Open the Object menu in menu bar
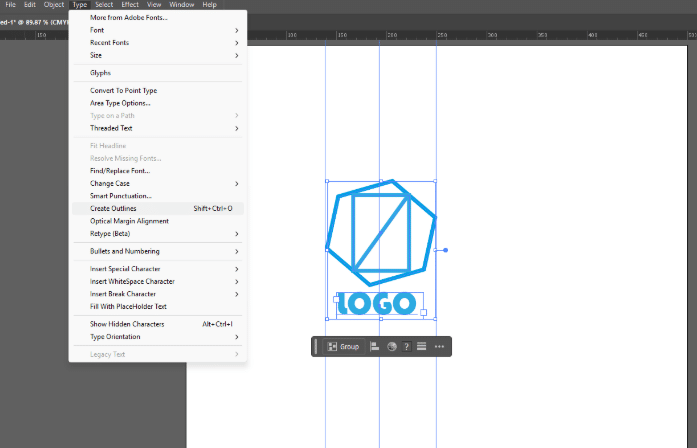 (x=54, y=5)
